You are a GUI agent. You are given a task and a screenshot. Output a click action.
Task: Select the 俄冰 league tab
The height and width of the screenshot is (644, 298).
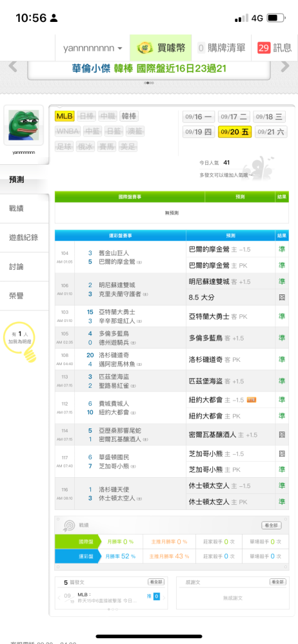pos(86,146)
